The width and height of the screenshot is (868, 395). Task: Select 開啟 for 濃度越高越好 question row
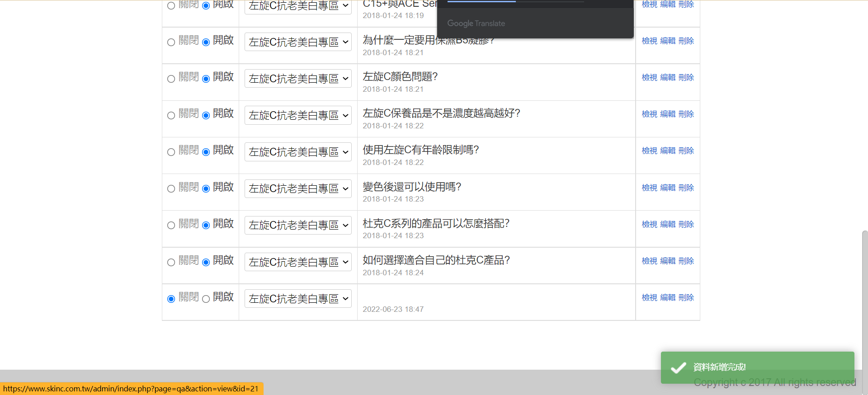206,116
